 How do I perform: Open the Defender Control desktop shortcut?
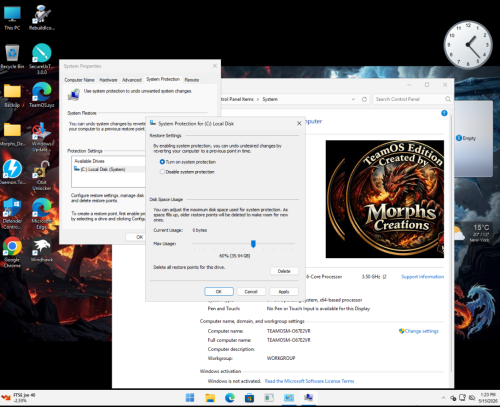pos(12,213)
